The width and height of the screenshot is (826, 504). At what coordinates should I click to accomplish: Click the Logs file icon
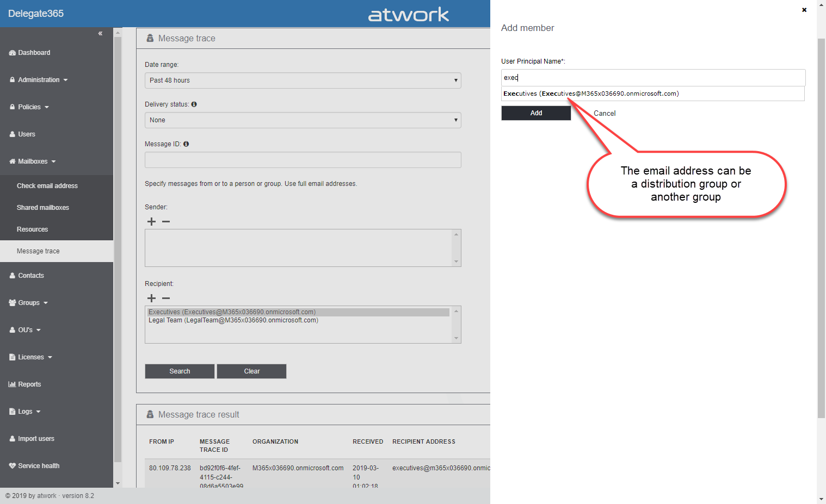click(x=12, y=412)
